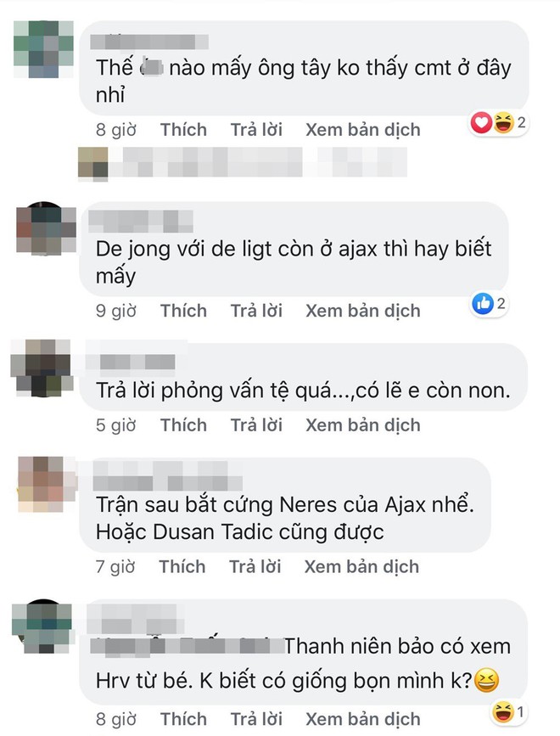Reply to the De jong với de ligt comment
This screenshot has height=736, width=560.
[x=256, y=311]
